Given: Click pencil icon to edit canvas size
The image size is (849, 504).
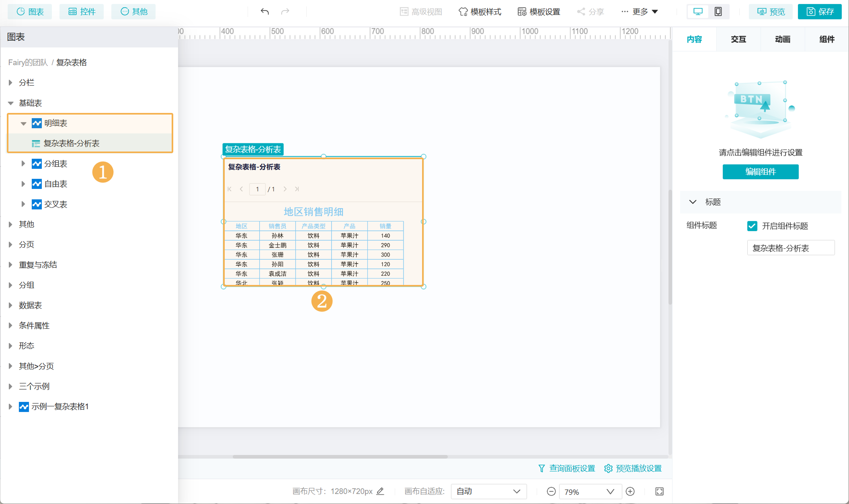Looking at the screenshot, I should [x=380, y=491].
